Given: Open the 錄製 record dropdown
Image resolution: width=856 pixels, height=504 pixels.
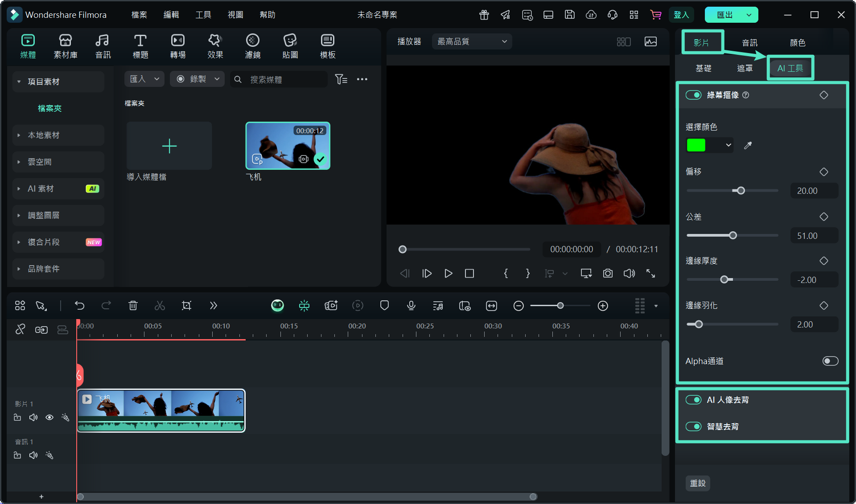Looking at the screenshot, I should 198,79.
